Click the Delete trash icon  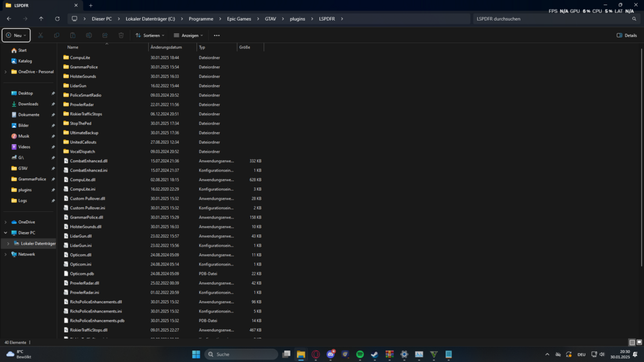point(121,35)
